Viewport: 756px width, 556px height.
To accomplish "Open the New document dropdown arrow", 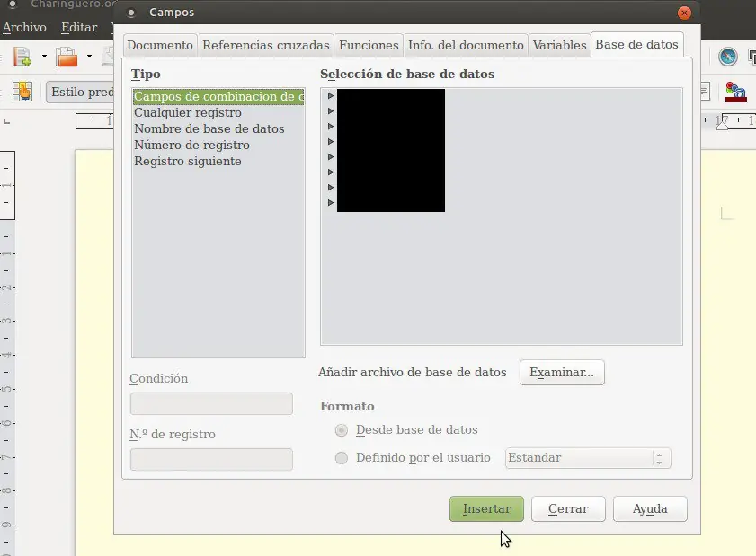I will tap(44, 57).
